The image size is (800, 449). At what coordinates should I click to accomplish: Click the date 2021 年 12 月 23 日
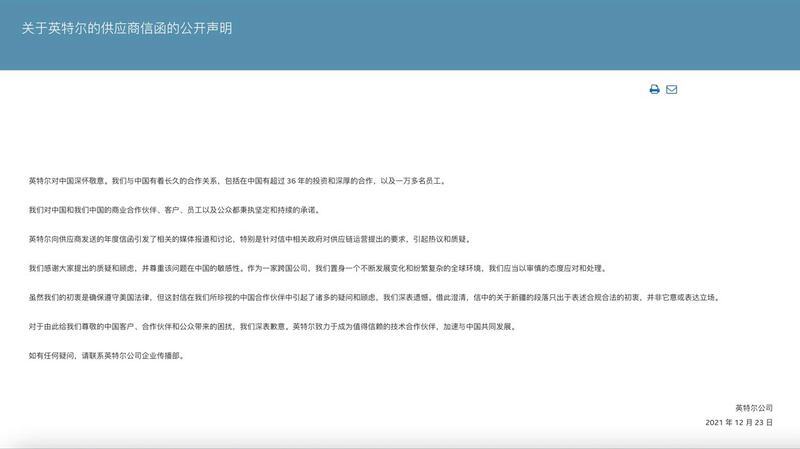[x=739, y=423]
